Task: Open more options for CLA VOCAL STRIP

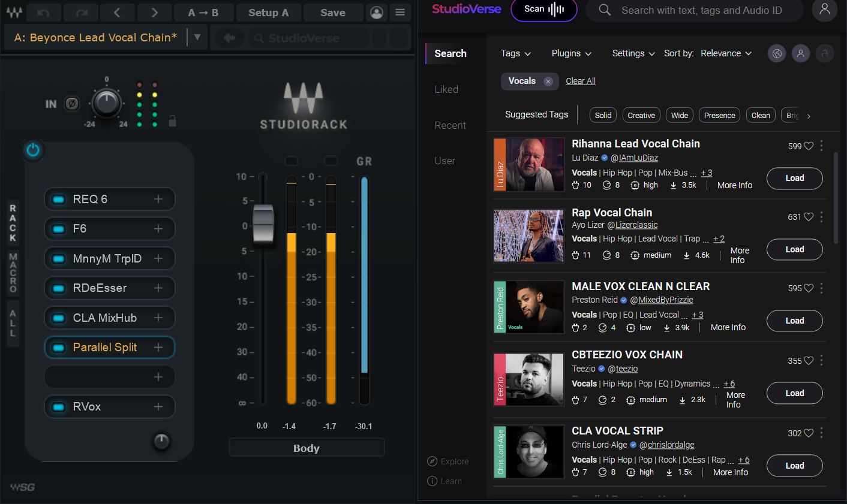Action: pyautogui.click(x=821, y=433)
